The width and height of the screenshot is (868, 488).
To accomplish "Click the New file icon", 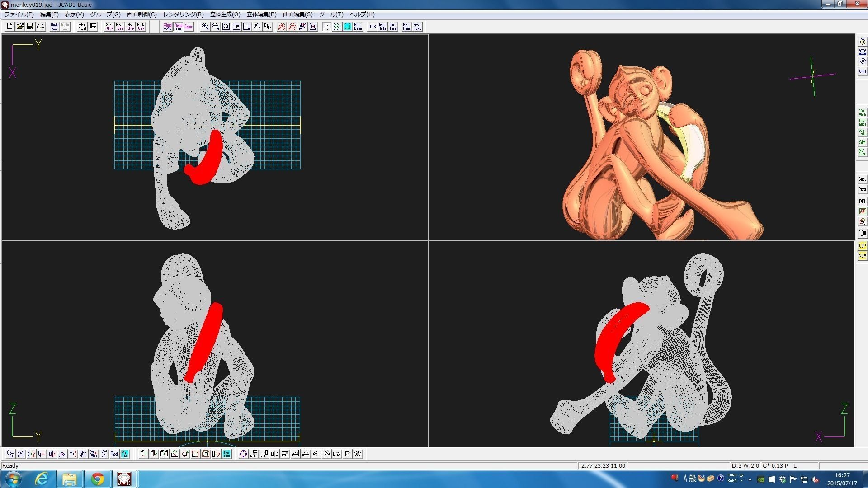I will tap(9, 27).
